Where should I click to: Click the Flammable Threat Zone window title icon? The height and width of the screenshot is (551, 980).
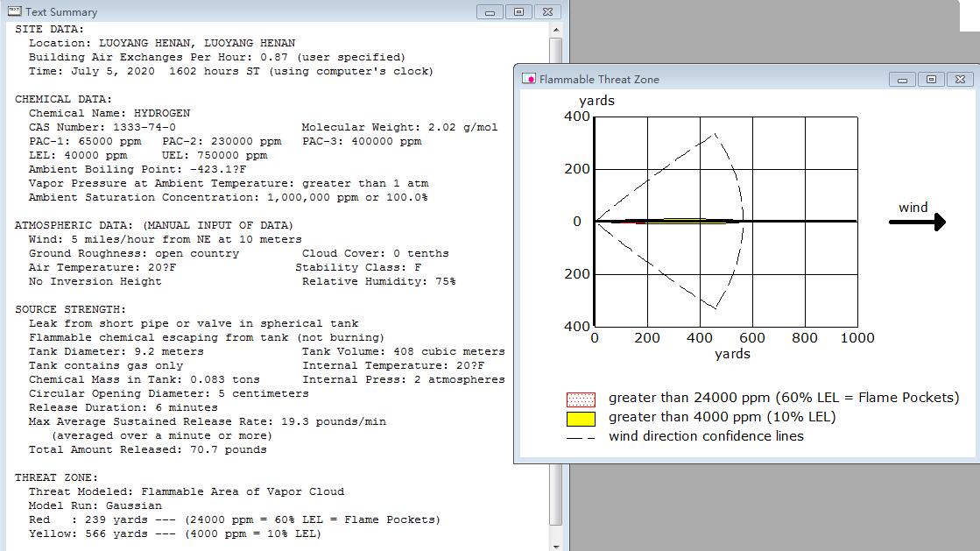click(x=529, y=79)
